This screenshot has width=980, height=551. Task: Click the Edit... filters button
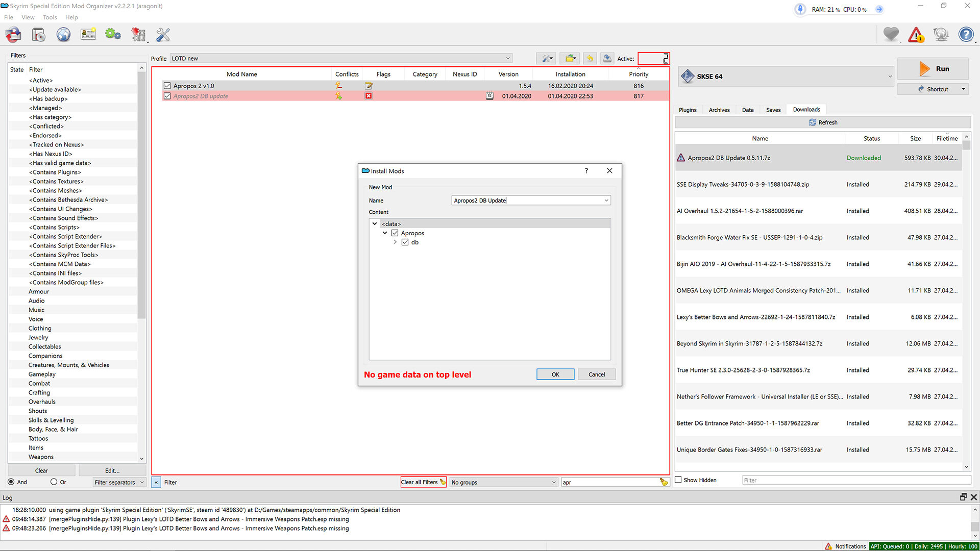(112, 471)
